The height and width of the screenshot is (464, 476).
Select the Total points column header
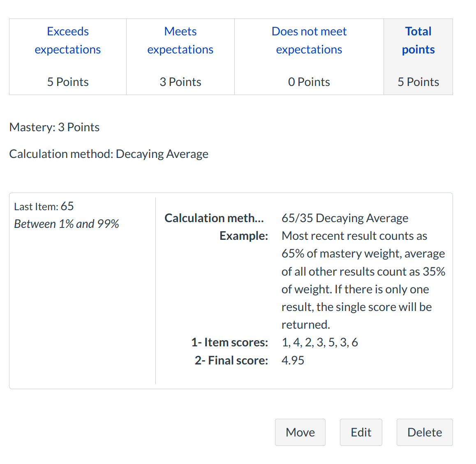[x=418, y=40]
